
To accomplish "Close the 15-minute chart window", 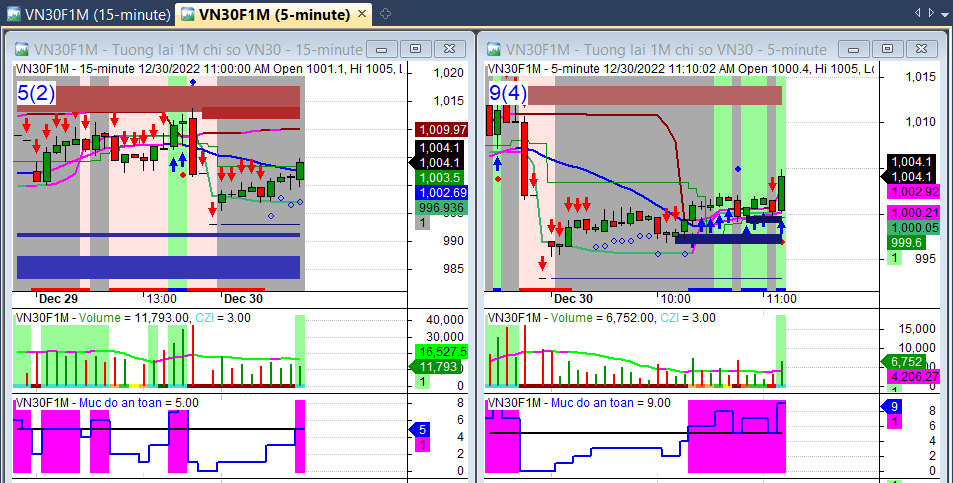I will click(x=450, y=49).
